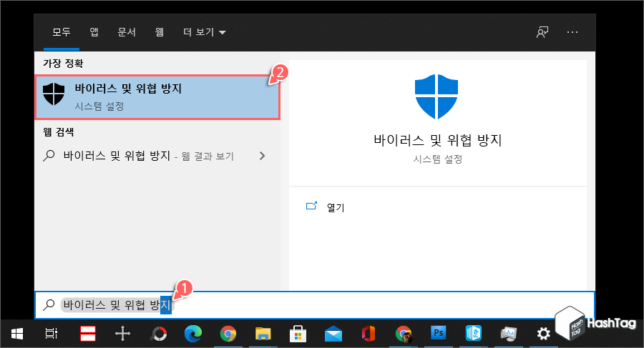Open the Windows Start menu
Viewport: 644px width, 348px height.
(x=17, y=334)
